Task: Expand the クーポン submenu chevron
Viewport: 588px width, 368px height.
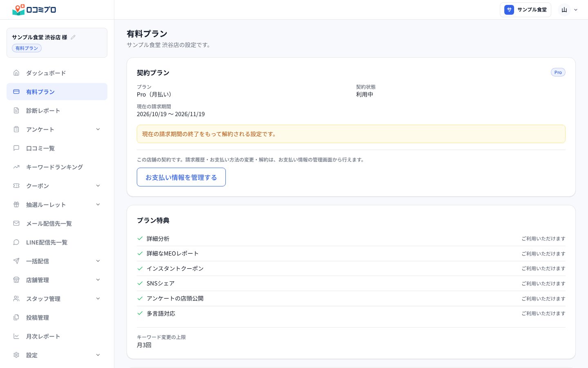Action: click(x=98, y=186)
